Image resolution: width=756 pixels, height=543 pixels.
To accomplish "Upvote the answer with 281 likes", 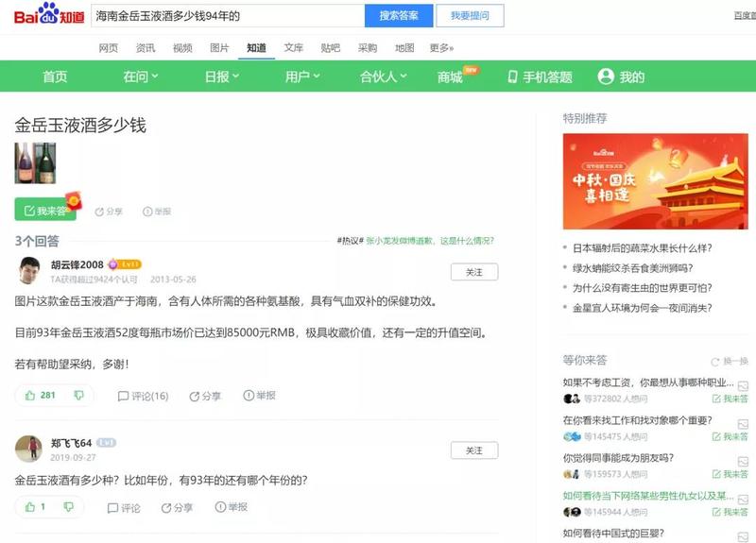I will [30, 396].
